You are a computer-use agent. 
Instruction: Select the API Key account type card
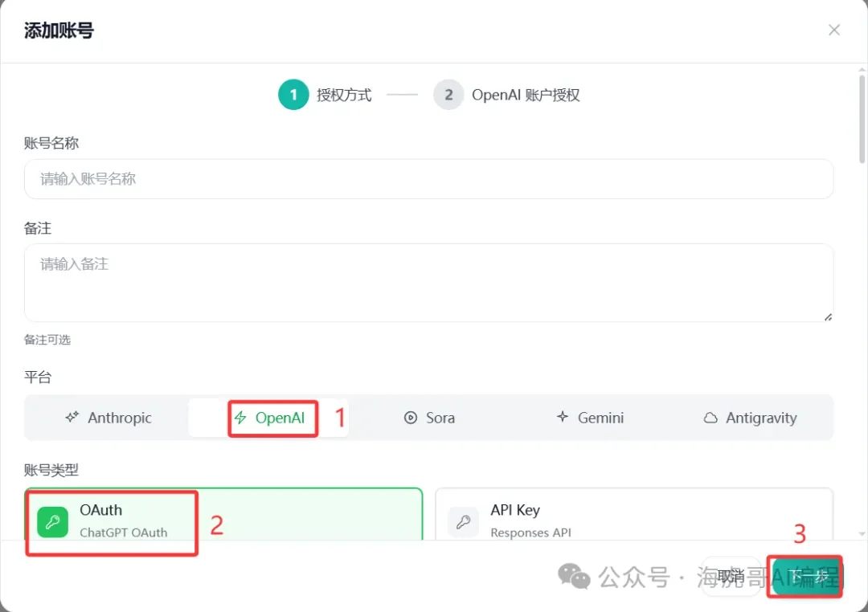tap(633, 515)
